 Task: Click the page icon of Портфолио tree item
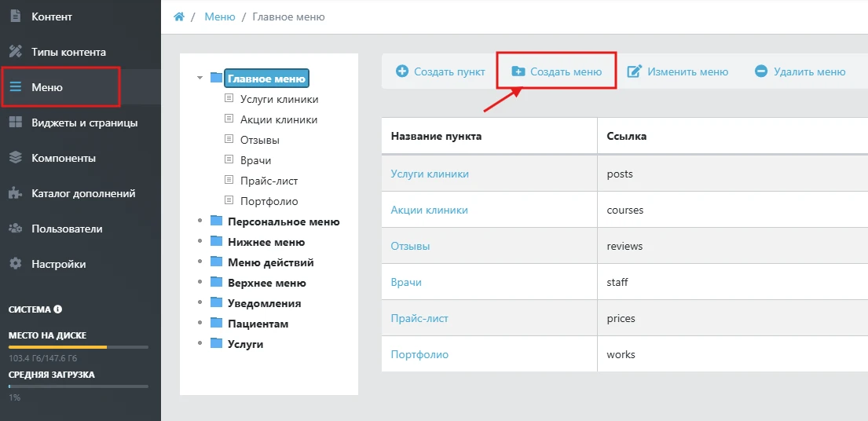click(229, 200)
